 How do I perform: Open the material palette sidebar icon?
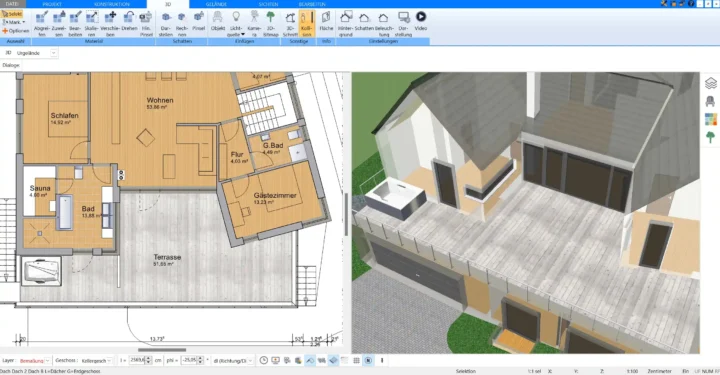tap(711, 119)
